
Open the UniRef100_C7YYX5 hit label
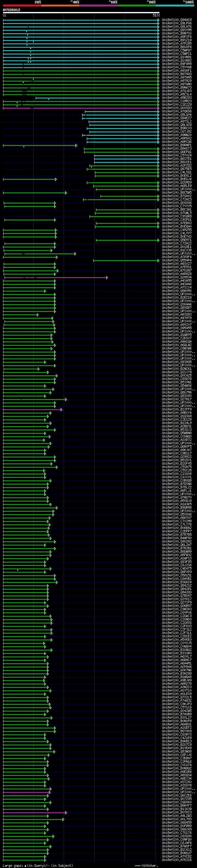pyautogui.click(x=177, y=206)
